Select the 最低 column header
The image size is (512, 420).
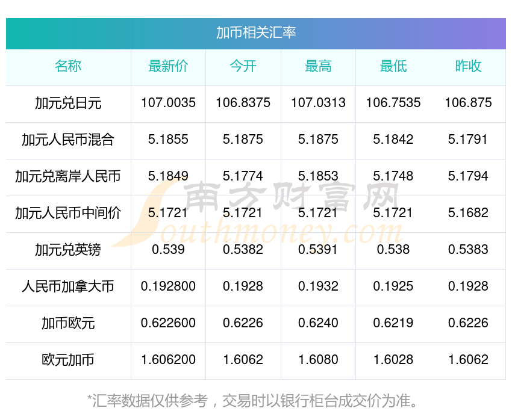click(393, 66)
